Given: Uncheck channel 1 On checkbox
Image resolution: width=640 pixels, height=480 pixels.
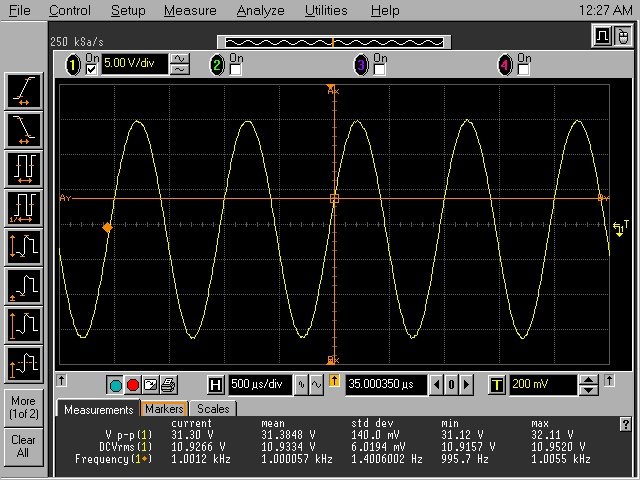Looking at the screenshot, I should click(91, 69).
